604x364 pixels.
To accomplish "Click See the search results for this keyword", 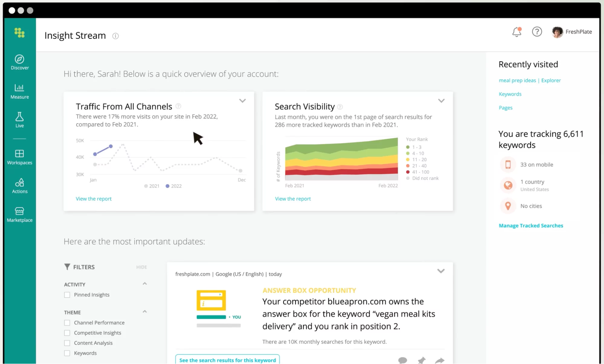I will (x=228, y=360).
